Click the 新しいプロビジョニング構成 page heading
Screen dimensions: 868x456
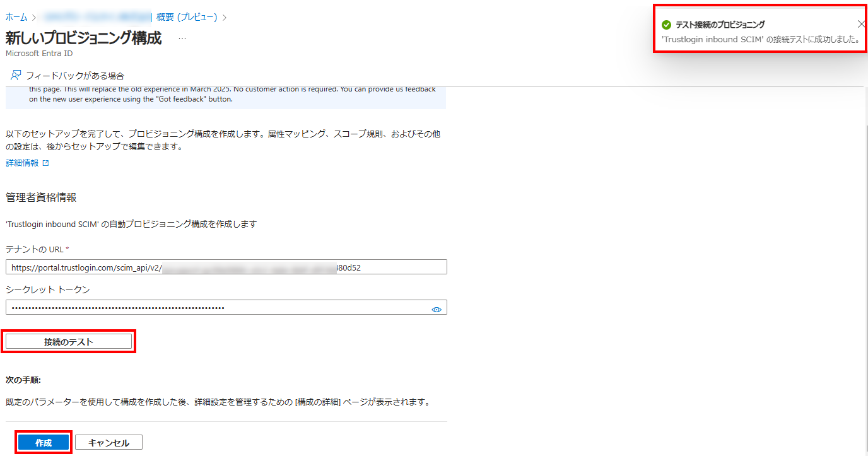pyautogui.click(x=83, y=38)
